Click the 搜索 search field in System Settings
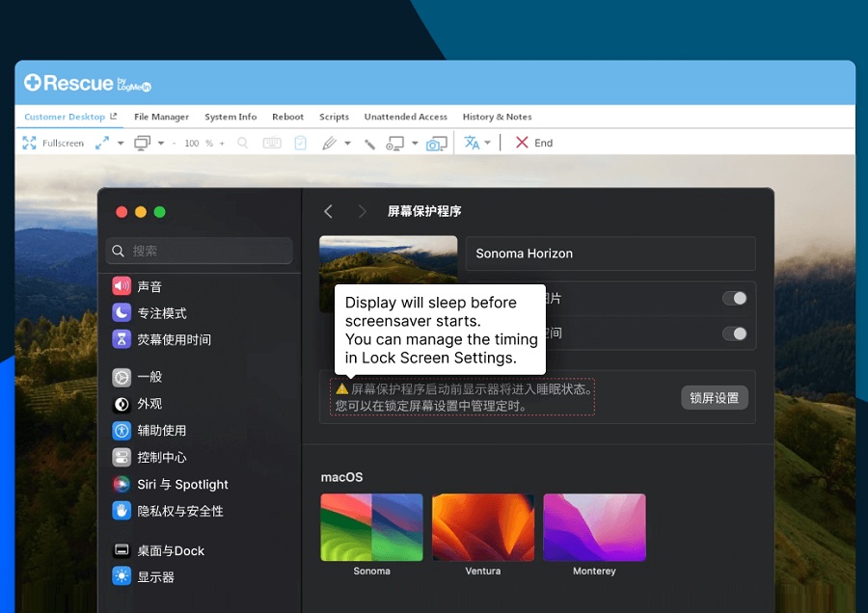The width and height of the screenshot is (868, 613). pyautogui.click(x=200, y=251)
